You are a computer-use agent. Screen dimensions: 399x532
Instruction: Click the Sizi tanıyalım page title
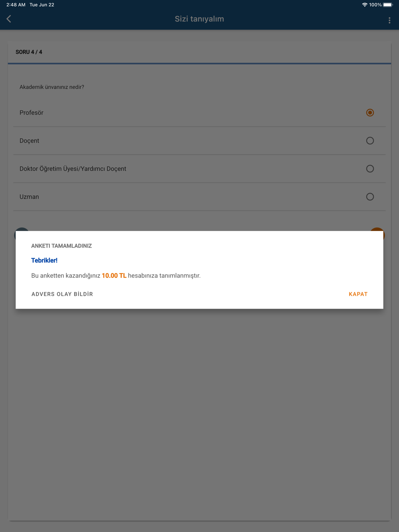click(x=199, y=19)
